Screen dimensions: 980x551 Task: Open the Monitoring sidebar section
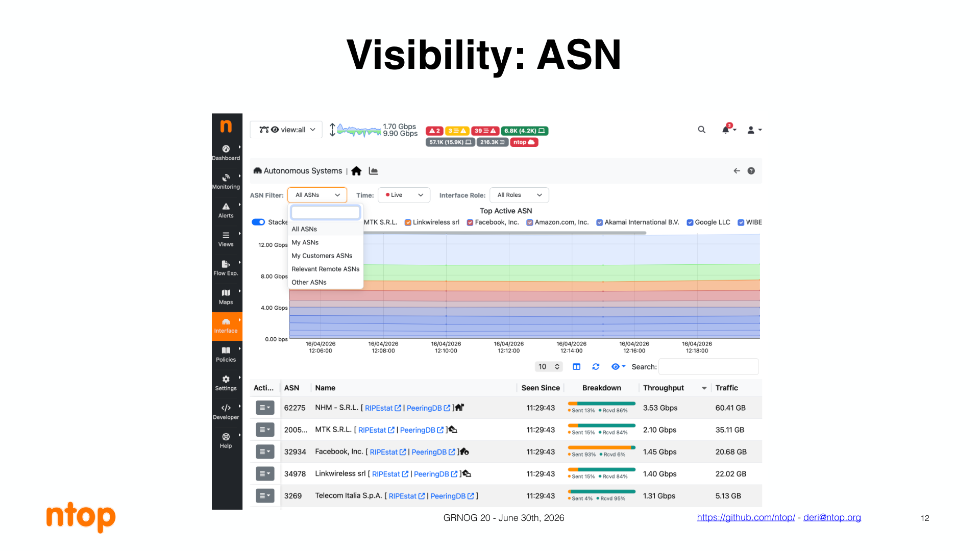tap(226, 181)
